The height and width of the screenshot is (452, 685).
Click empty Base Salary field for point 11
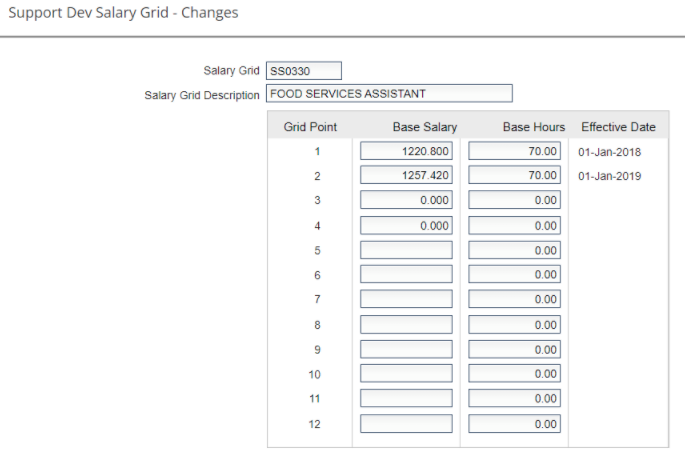[x=406, y=399]
